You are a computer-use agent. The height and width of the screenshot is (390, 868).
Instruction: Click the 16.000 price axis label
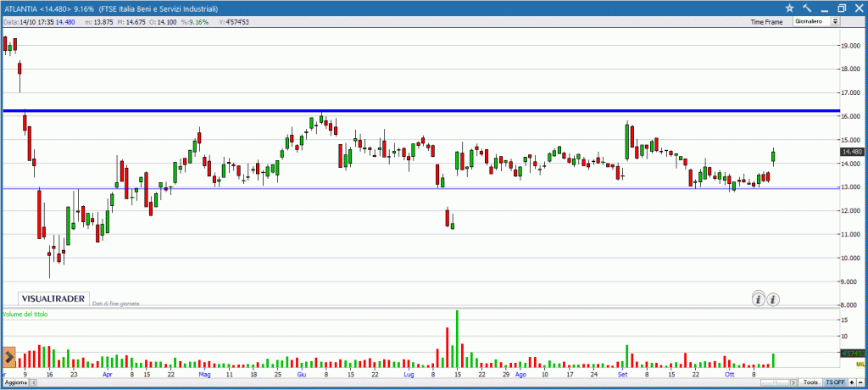[x=851, y=116]
